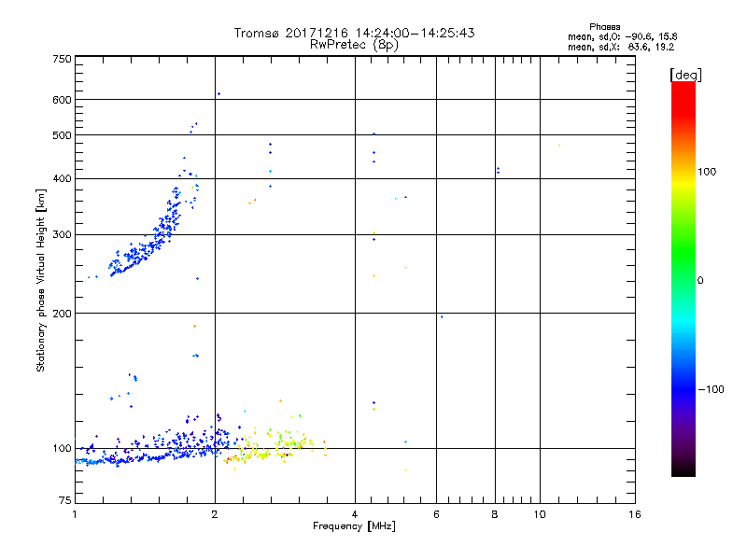Click the x-axis tick label '1'
The width and height of the screenshot is (747, 560).
75,514
